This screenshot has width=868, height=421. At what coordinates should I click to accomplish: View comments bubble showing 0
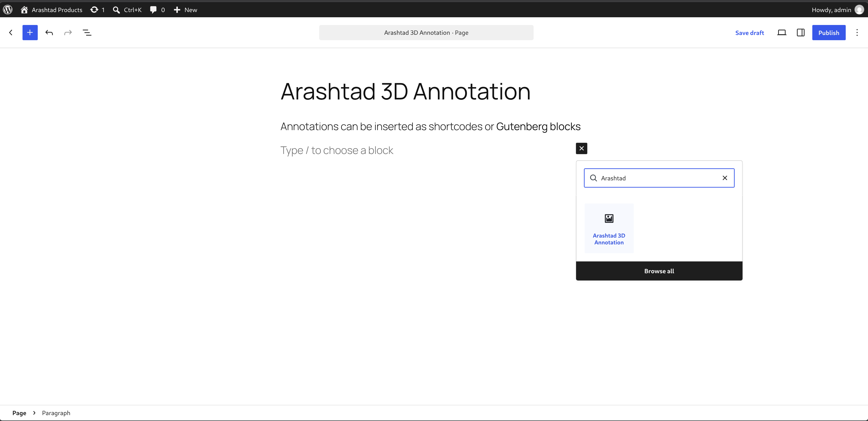click(x=157, y=10)
